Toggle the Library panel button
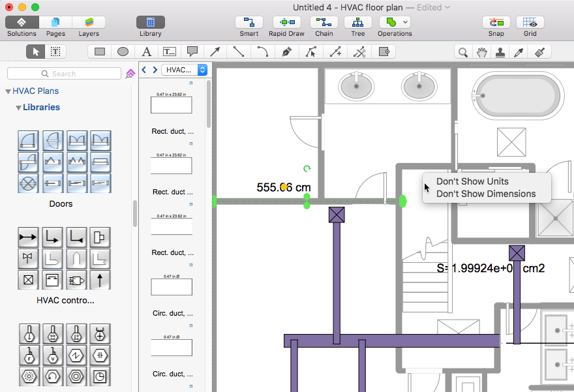Image resolution: width=574 pixels, height=392 pixels. point(150,23)
